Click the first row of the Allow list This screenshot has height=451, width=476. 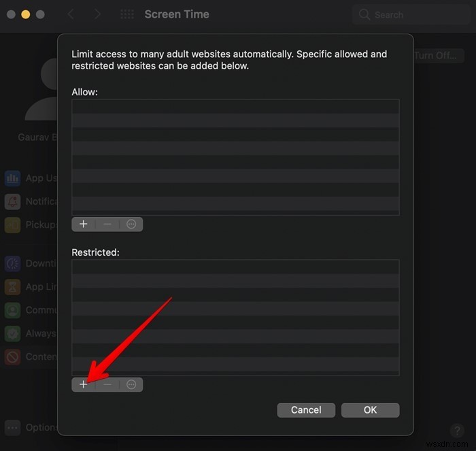coord(235,107)
